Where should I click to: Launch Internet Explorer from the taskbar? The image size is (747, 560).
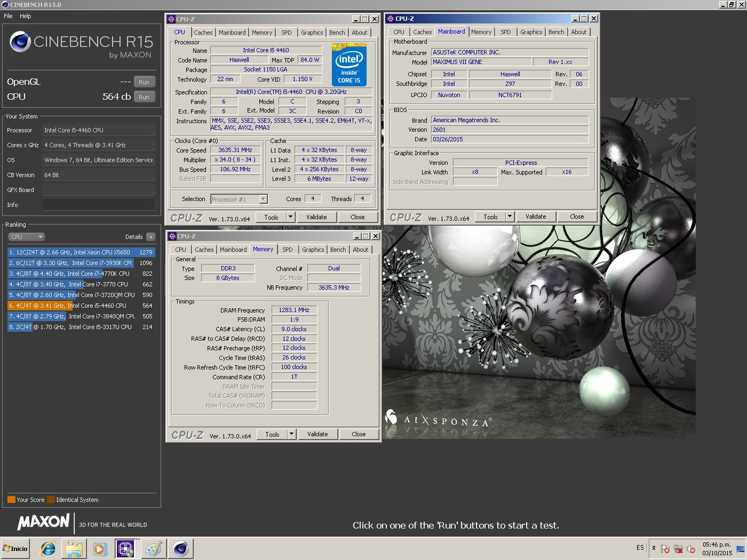point(48,548)
